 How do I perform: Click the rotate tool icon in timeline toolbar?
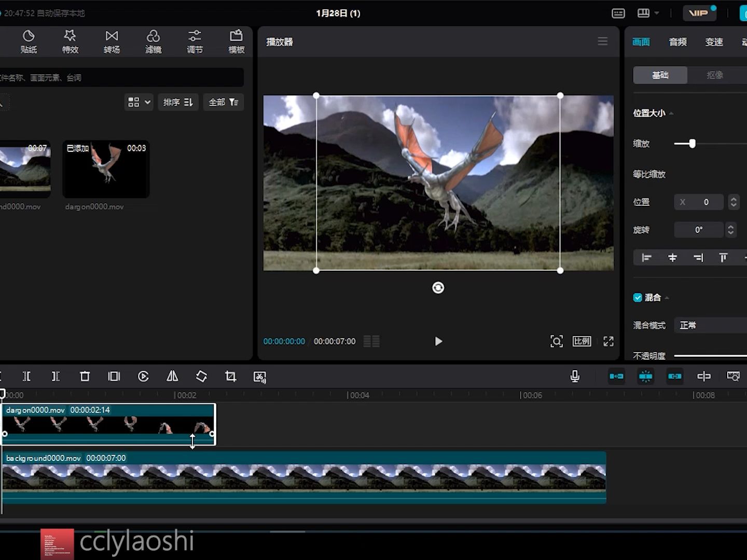pos(201,376)
